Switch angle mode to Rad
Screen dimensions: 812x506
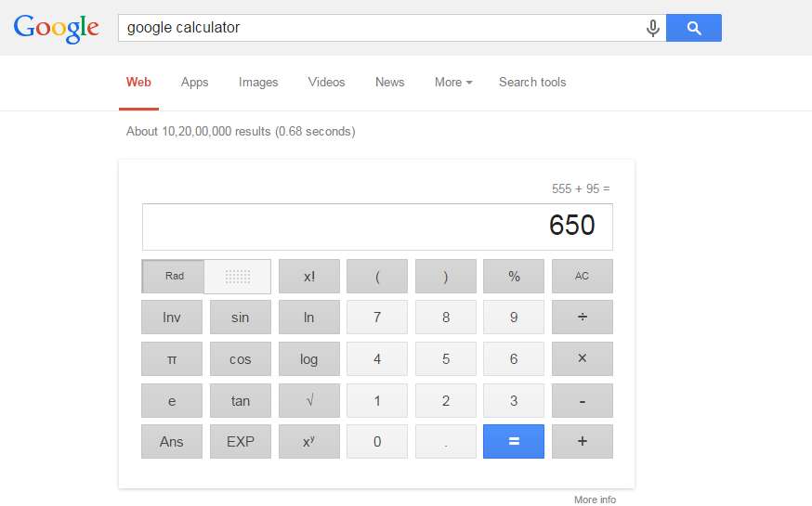[x=174, y=276]
